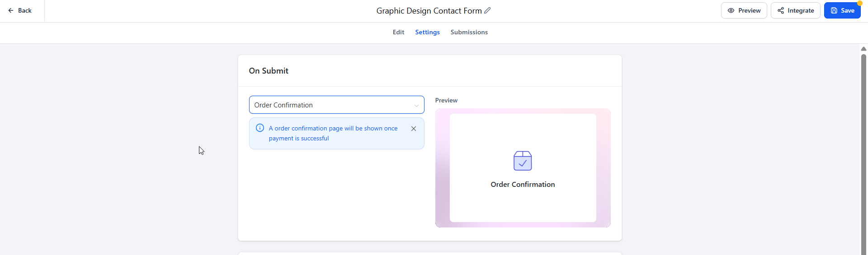This screenshot has width=868, height=255.
Task: Select the Settings tab
Action: tap(427, 32)
